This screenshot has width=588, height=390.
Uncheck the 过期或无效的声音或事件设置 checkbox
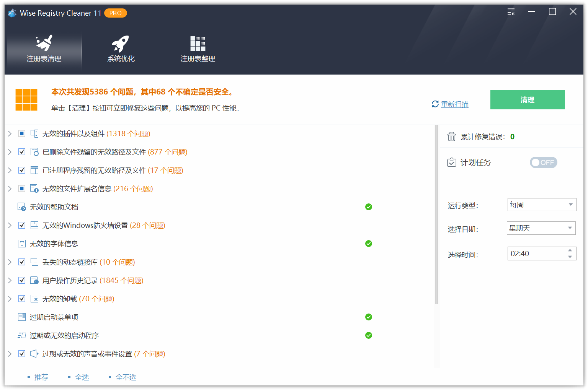pyautogui.click(x=22, y=354)
